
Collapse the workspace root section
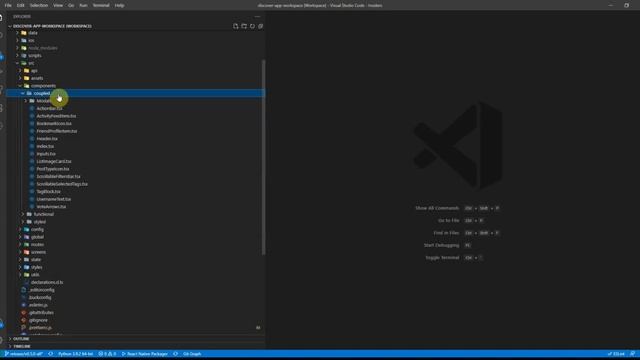[x=10, y=26]
